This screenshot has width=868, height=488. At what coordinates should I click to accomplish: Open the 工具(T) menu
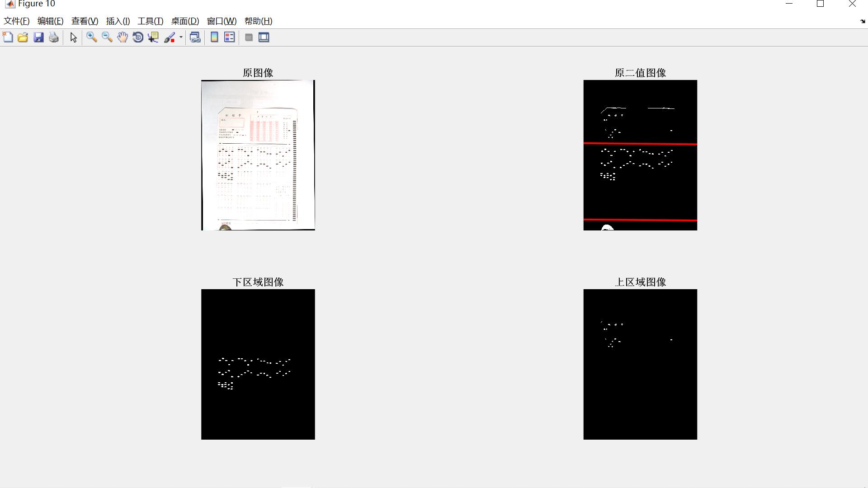tap(151, 21)
